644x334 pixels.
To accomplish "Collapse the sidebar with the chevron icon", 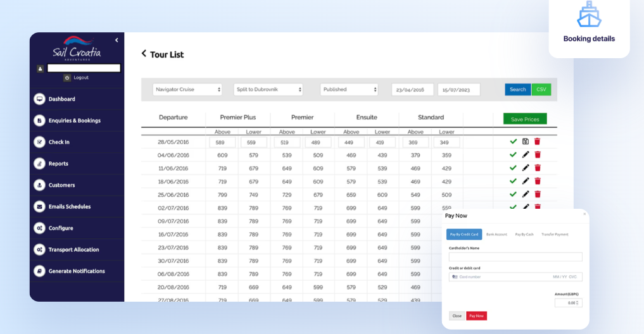I will [x=117, y=40].
